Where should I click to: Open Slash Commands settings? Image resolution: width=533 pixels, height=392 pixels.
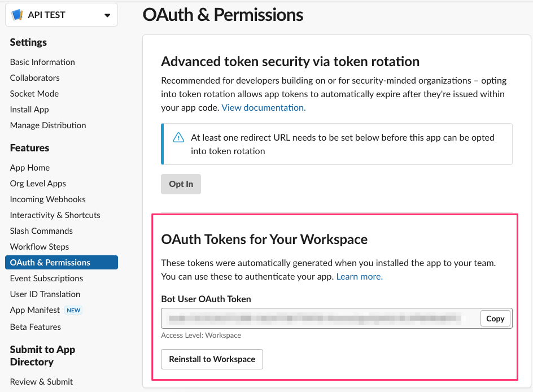click(x=41, y=231)
